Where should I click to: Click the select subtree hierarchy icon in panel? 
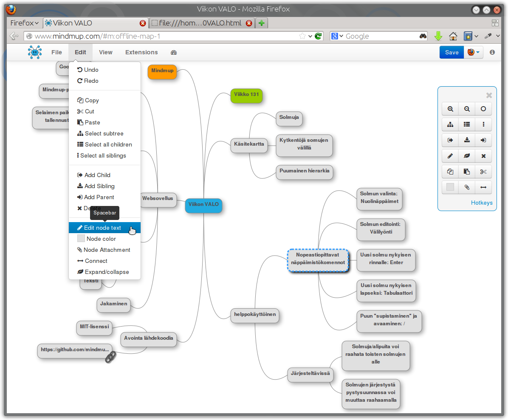click(450, 124)
